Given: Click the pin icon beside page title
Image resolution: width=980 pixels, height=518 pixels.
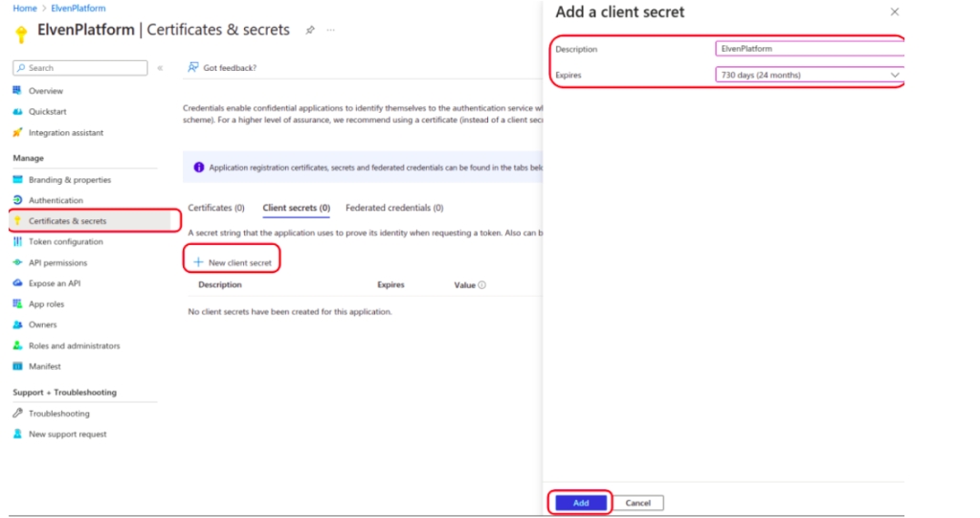Looking at the screenshot, I should tap(310, 31).
